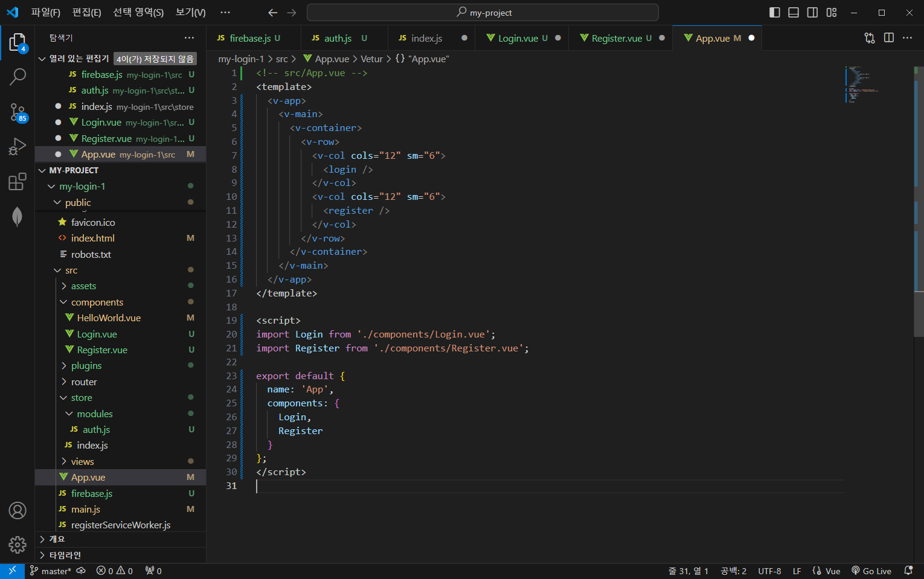This screenshot has height=579, width=924.
Task: Switch to the Login.vue editor tab
Action: point(522,38)
